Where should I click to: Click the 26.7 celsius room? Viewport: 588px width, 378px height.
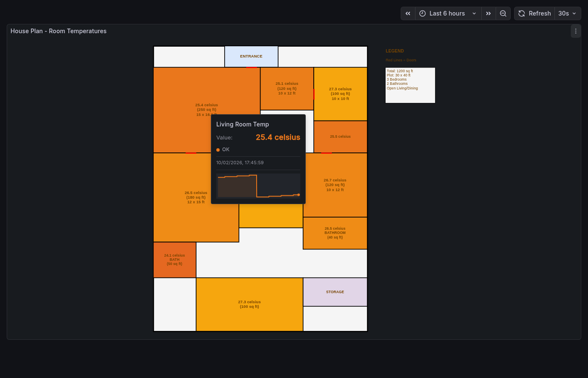[x=335, y=185]
